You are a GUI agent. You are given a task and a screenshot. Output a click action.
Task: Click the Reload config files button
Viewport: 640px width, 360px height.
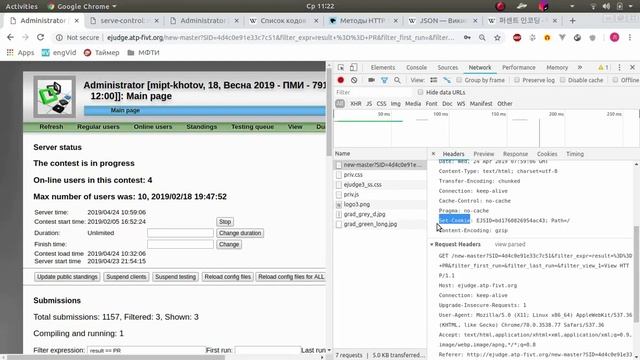(x=227, y=277)
